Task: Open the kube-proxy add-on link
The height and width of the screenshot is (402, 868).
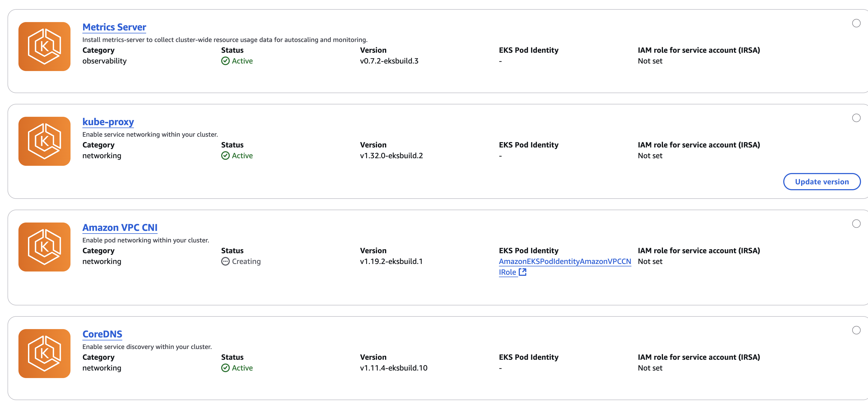Action: click(108, 122)
